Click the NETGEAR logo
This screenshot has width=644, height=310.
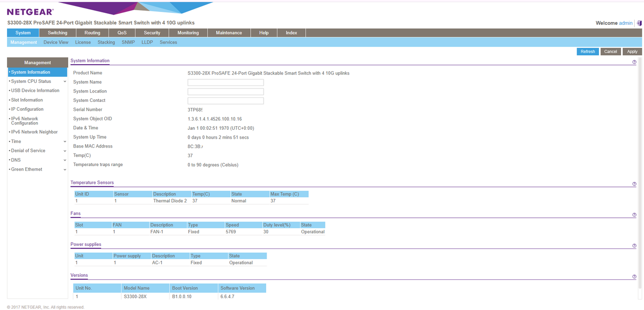click(x=30, y=12)
